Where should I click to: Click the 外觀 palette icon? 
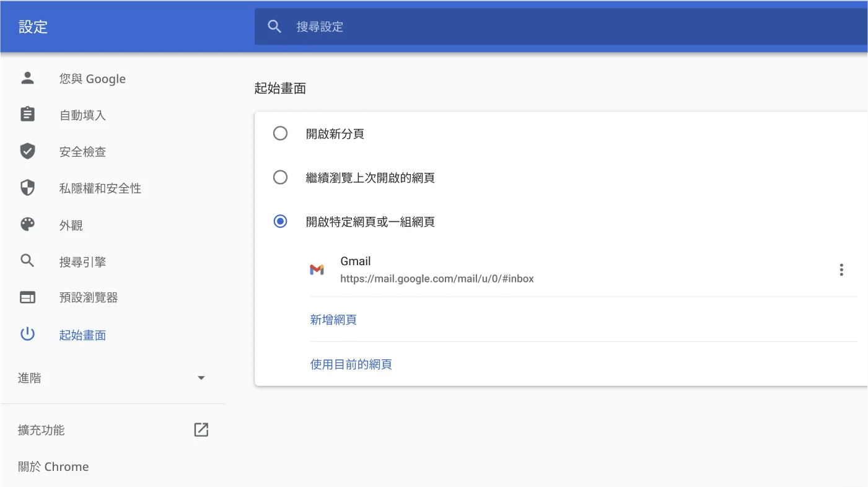tap(27, 224)
